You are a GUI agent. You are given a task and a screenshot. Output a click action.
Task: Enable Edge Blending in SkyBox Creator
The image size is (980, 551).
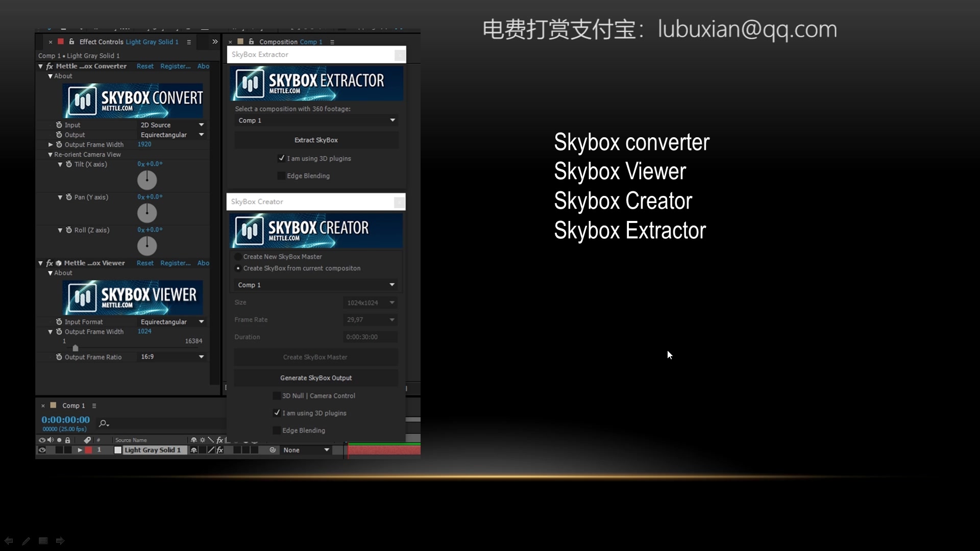coord(277,430)
